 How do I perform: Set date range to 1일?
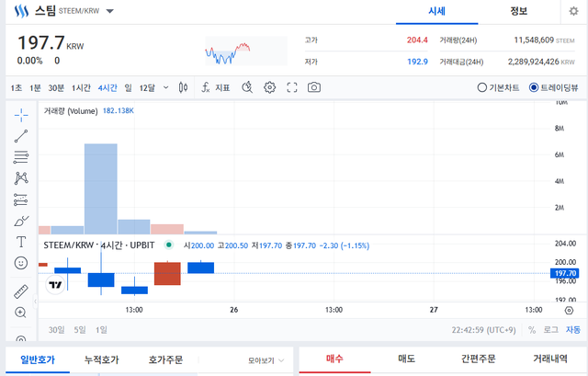101,330
